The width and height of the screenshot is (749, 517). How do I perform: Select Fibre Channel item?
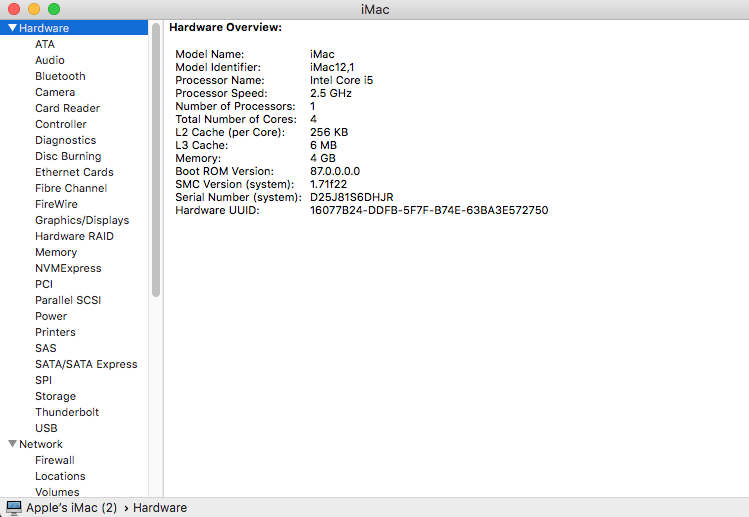pyautogui.click(x=71, y=188)
